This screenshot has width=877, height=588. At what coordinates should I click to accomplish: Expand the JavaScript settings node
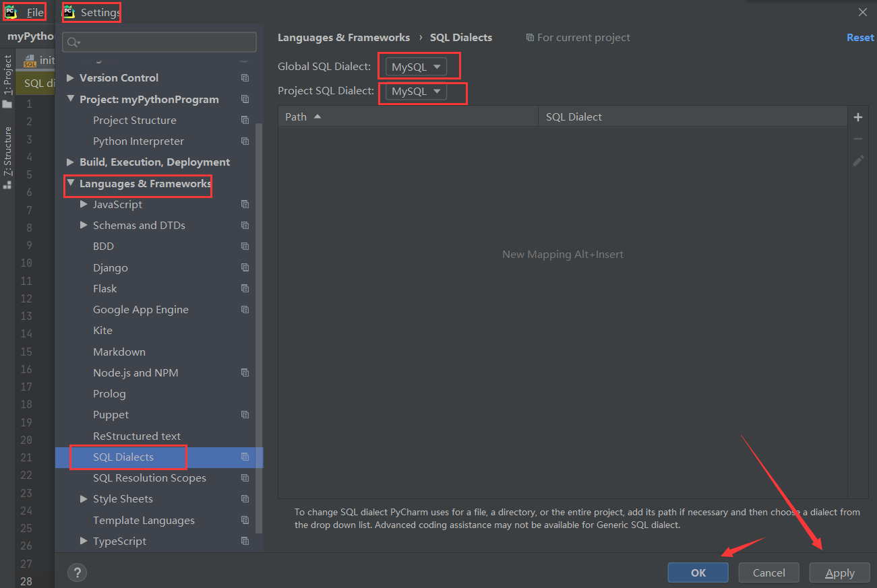tap(84, 204)
